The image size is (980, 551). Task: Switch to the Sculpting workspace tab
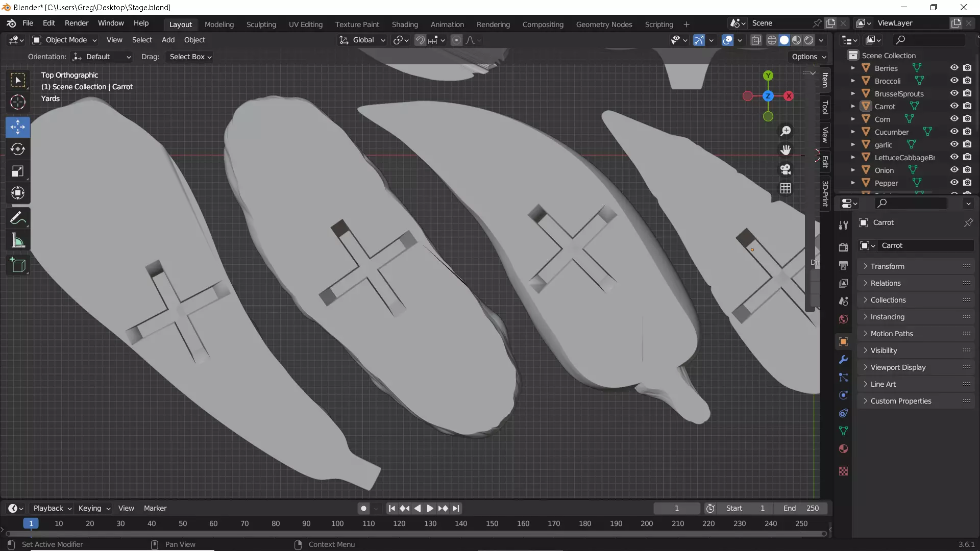[261, 24]
